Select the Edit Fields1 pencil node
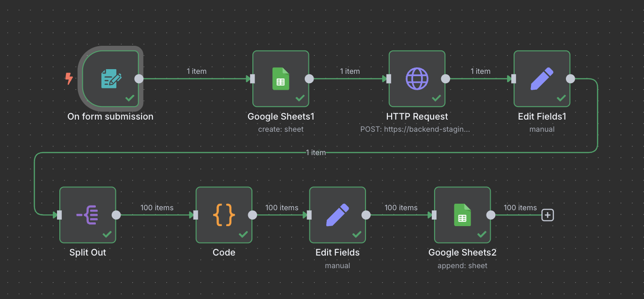This screenshot has width=644, height=299. pos(542,79)
